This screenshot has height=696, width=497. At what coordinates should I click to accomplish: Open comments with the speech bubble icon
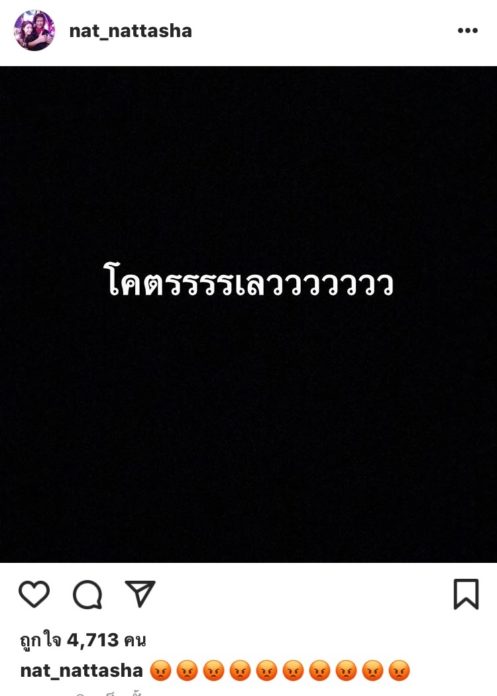coord(87,594)
